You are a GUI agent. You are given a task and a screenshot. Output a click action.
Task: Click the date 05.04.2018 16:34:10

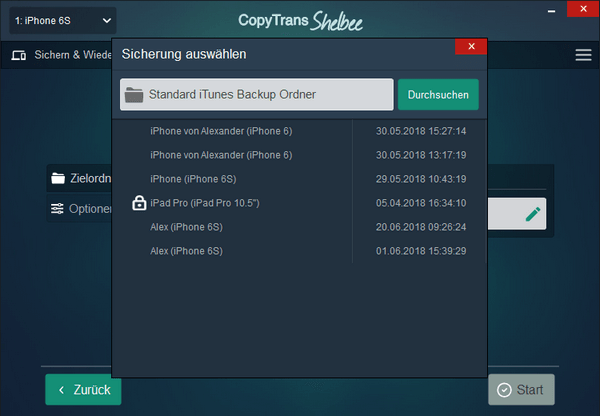coord(421,203)
